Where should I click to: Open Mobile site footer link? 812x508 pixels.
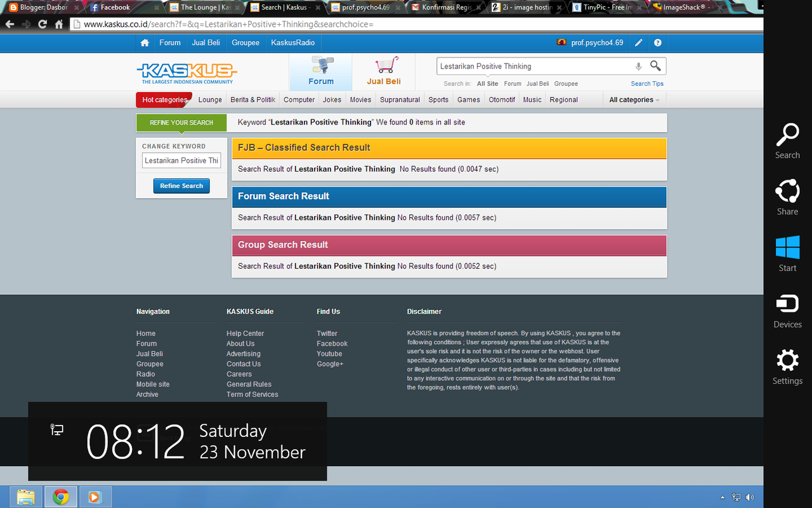click(153, 384)
